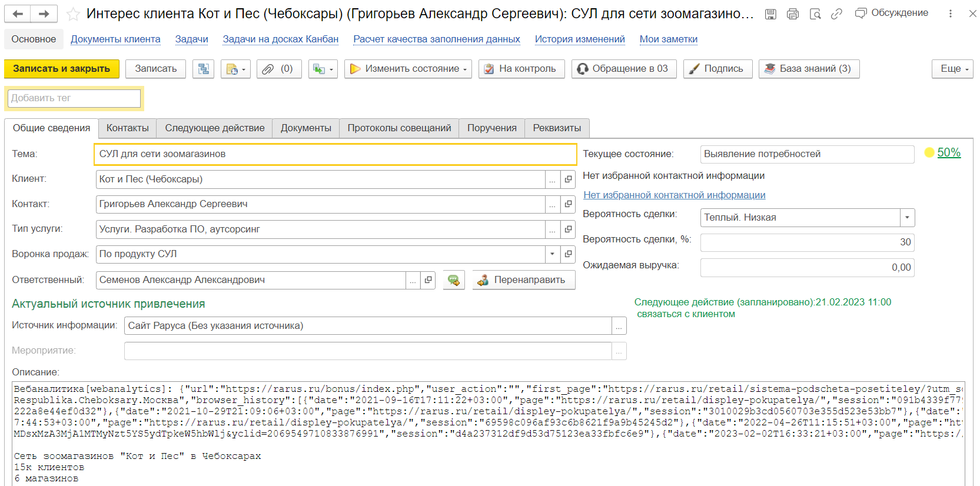Click the Подпись button

point(717,69)
